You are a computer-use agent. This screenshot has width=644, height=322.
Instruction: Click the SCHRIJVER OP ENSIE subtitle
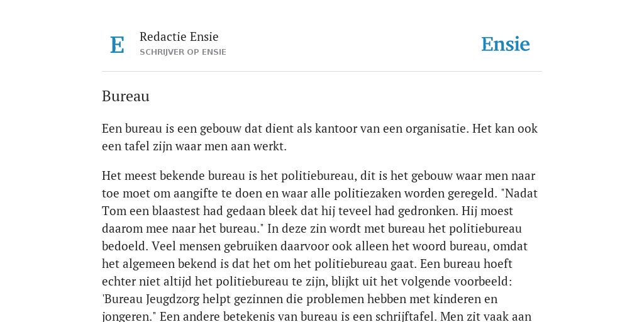tap(183, 52)
